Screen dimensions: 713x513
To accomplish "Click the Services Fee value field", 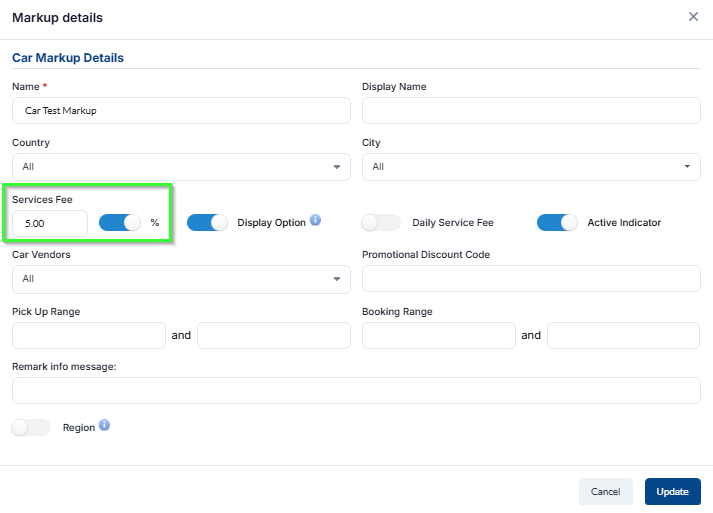I will [50, 223].
